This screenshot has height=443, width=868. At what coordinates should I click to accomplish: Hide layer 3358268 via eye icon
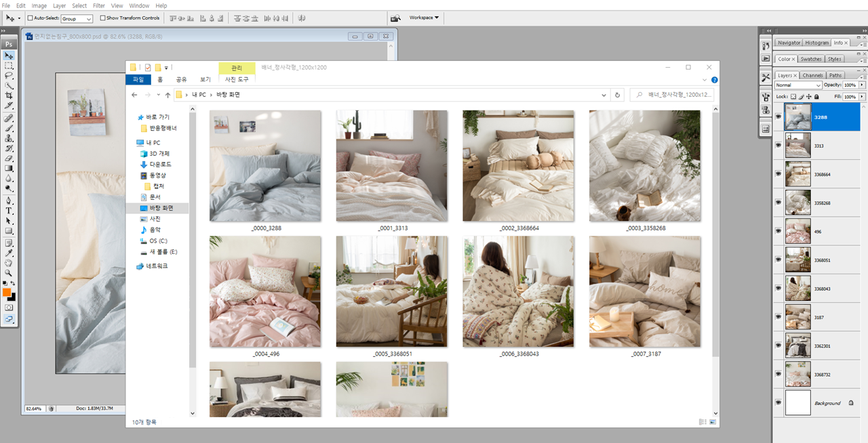point(778,203)
